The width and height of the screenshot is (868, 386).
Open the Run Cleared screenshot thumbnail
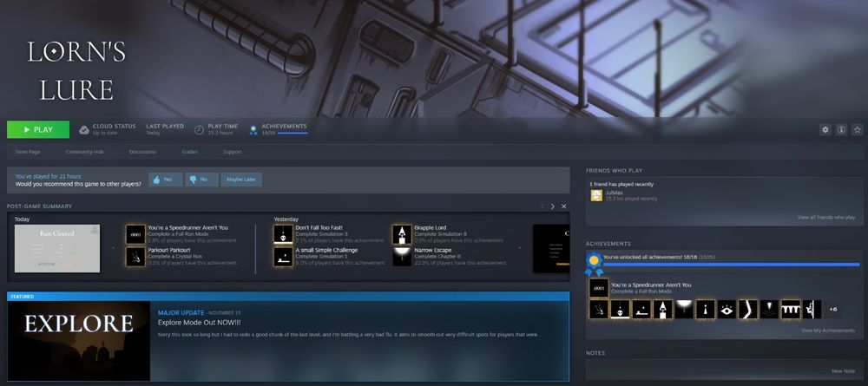(x=57, y=248)
